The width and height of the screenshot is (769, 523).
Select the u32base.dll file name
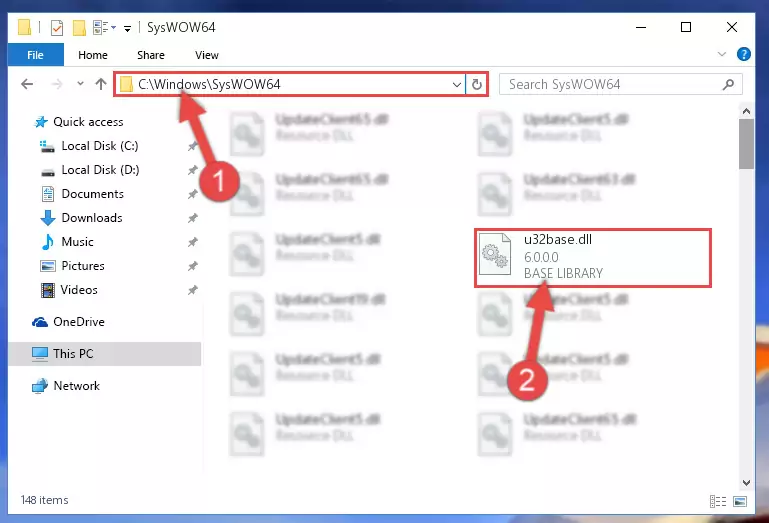558,239
